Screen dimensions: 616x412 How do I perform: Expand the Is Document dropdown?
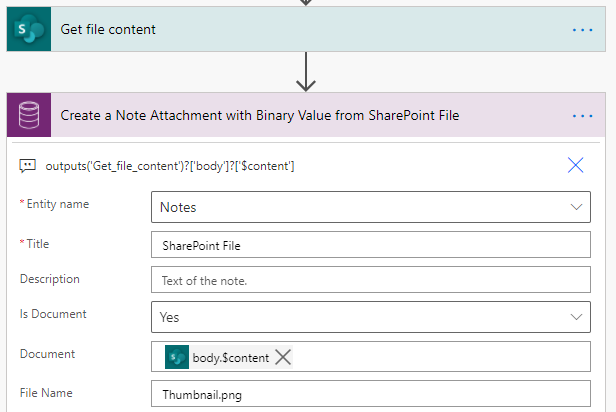(576, 317)
